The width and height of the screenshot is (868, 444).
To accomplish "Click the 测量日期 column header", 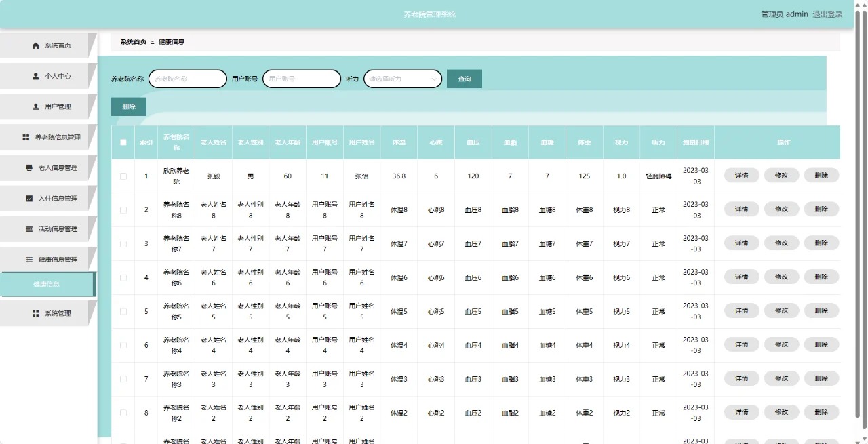I will click(696, 143).
